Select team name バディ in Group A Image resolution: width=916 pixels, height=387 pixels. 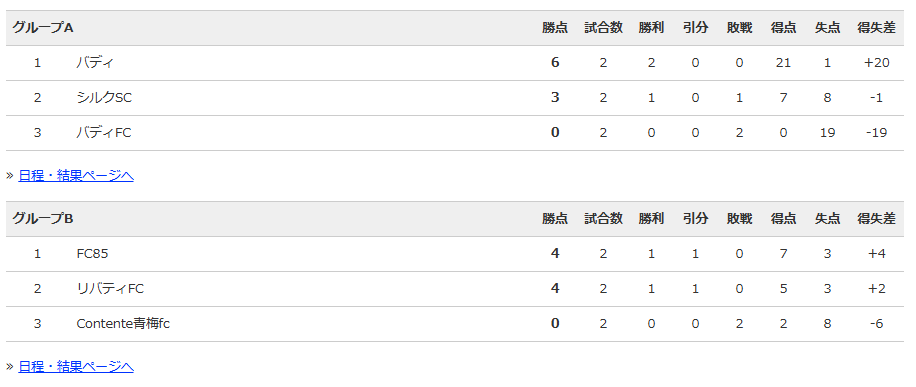click(95, 63)
